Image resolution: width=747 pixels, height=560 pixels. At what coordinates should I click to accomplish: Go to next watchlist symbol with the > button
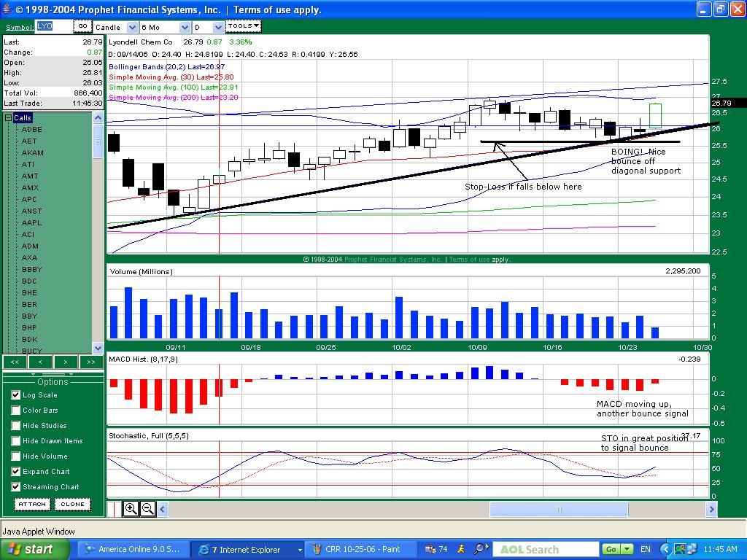[x=66, y=362]
